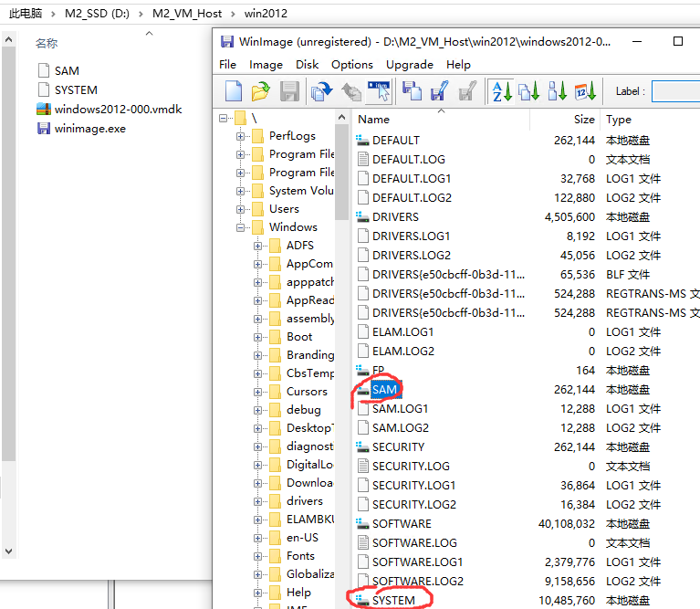
Task: Sort list by the Size column header
Action: 565,120
